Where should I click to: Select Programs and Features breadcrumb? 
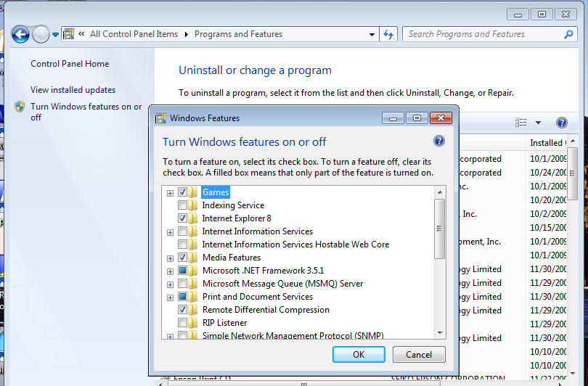[238, 34]
